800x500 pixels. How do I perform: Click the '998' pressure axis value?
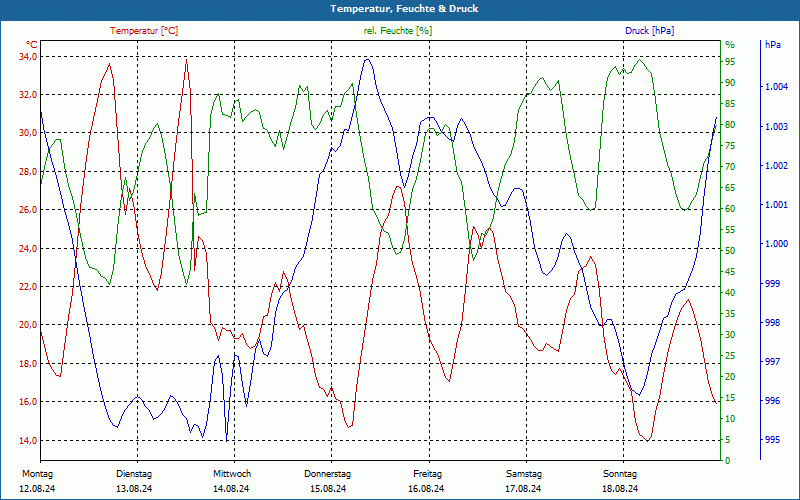[x=772, y=322]
